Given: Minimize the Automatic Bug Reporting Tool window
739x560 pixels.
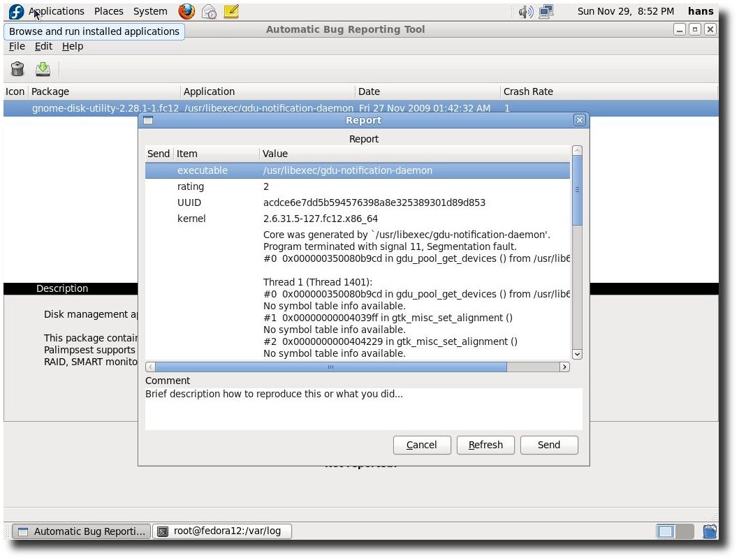Looking at the screenshot, I should pyautogui.click(x=679, y=29).
